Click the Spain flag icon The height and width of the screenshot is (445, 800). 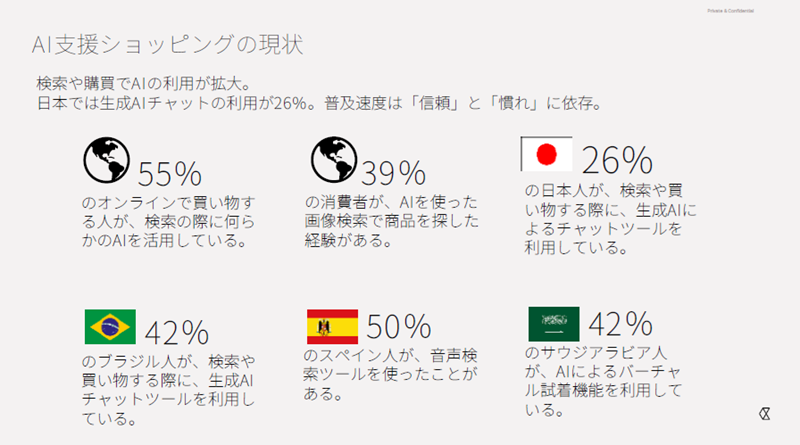[333, 326]
